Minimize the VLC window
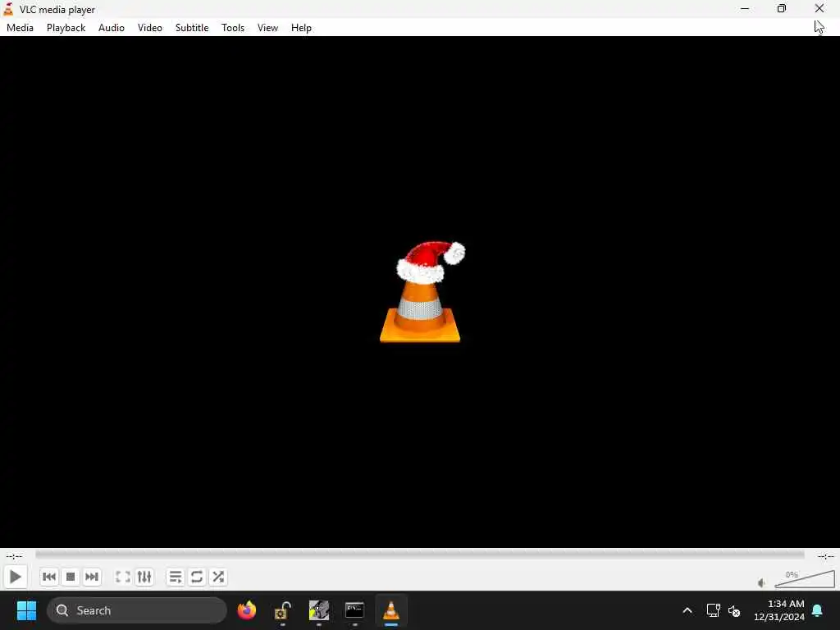 pyautogui.click(x=745, y=8)
